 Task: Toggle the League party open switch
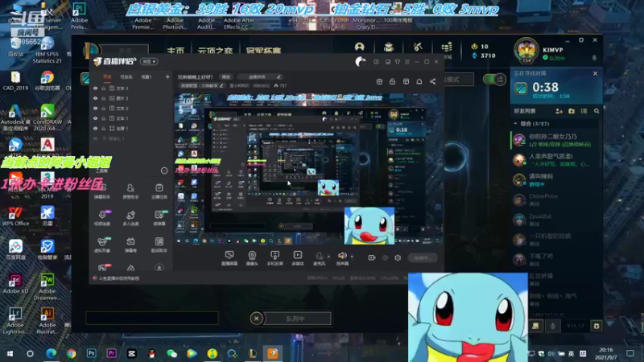(x=494, y=79)
